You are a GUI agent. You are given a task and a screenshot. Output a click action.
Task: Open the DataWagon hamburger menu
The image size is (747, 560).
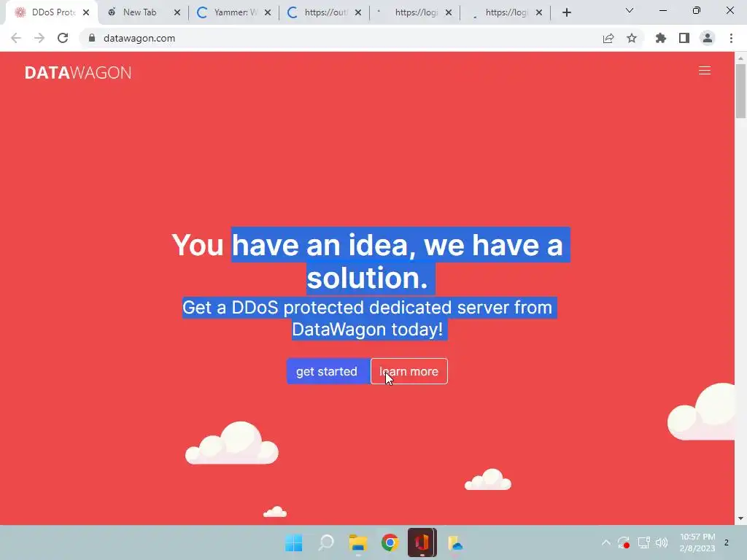click(705, 71)
